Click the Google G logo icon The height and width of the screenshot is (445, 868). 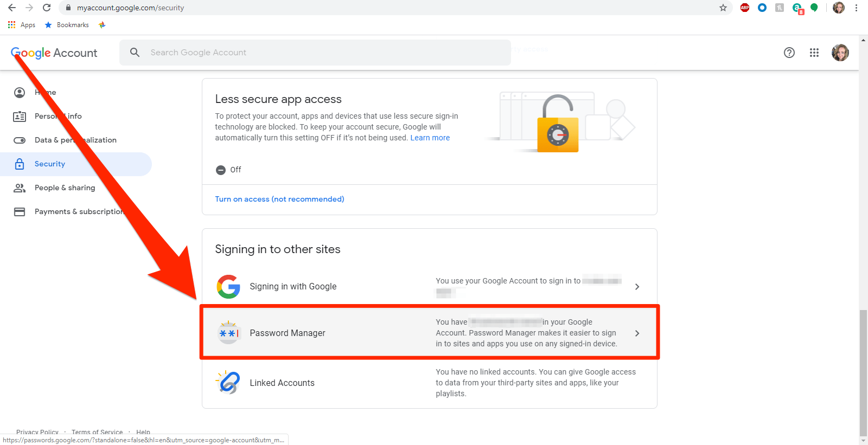tap(228, 287)
